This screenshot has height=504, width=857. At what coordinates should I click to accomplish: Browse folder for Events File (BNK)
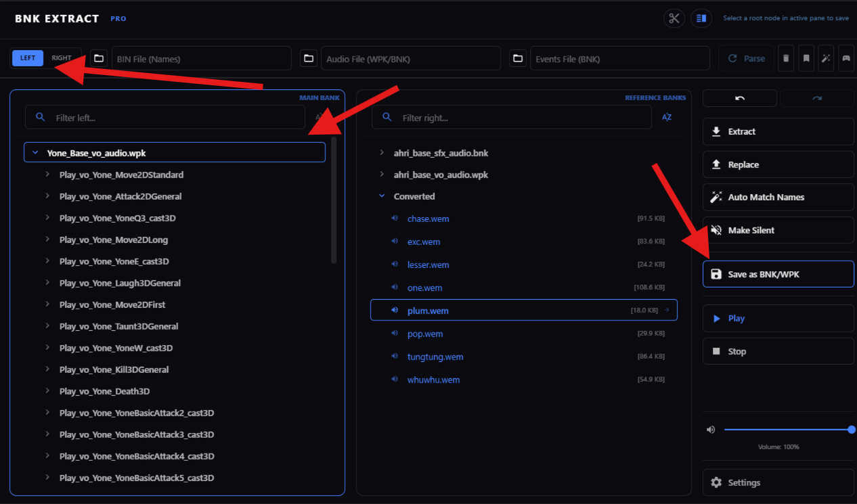pos(518,59)
